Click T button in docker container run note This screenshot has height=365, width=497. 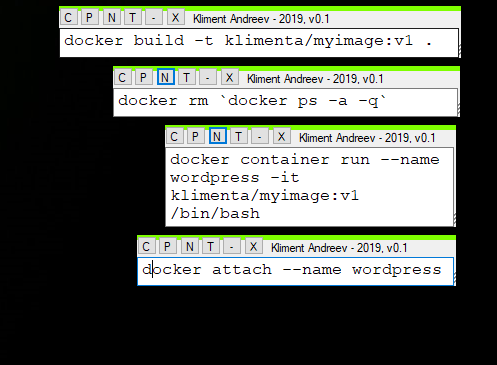point(239,136)
